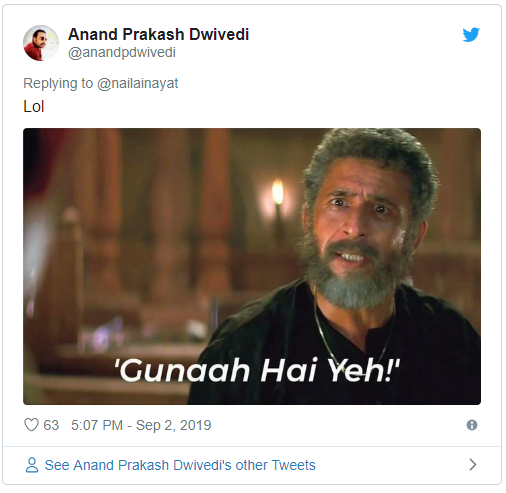Viewport: 506px width, 493px height.
Task: Click the 63 likes count
Action: pyautogui.click(x=51, y=425)
